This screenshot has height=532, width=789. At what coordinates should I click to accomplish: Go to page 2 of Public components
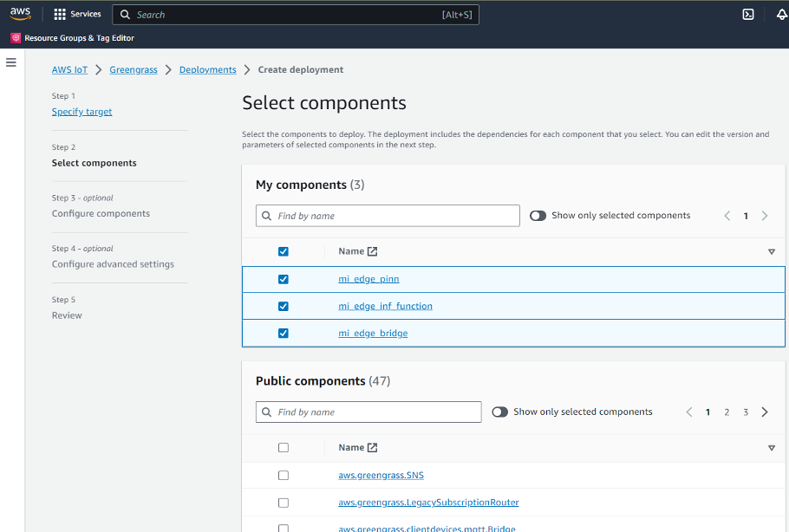point(727,412)
